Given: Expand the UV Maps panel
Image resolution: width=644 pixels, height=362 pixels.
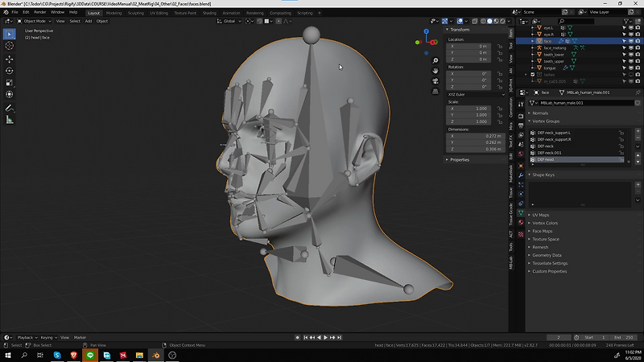Looking at the screenshot, I should pos(540,215).
